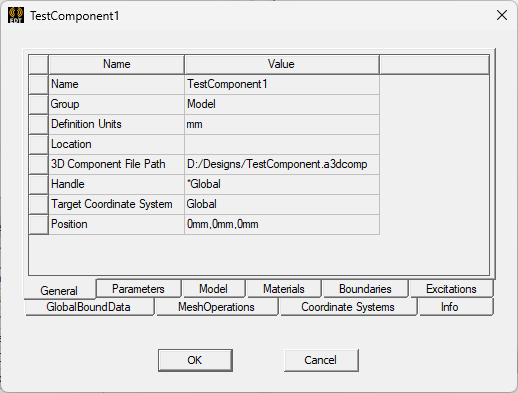The height and width of the screenshot is (393, 518).
Task: Select the 3D Component File Path value
Action: click(282, 164)
